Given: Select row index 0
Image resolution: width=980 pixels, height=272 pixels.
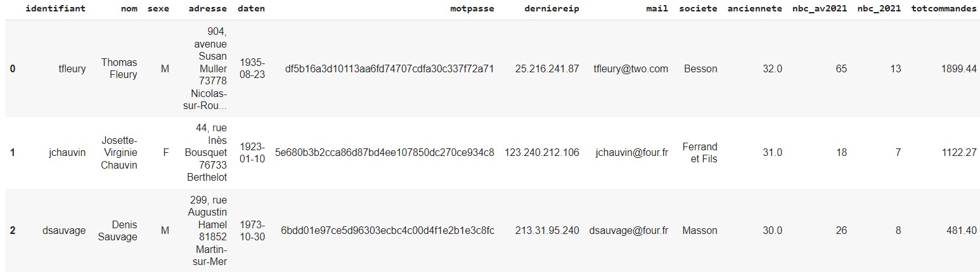Looking at the screenshot, I should click(13, 68).
